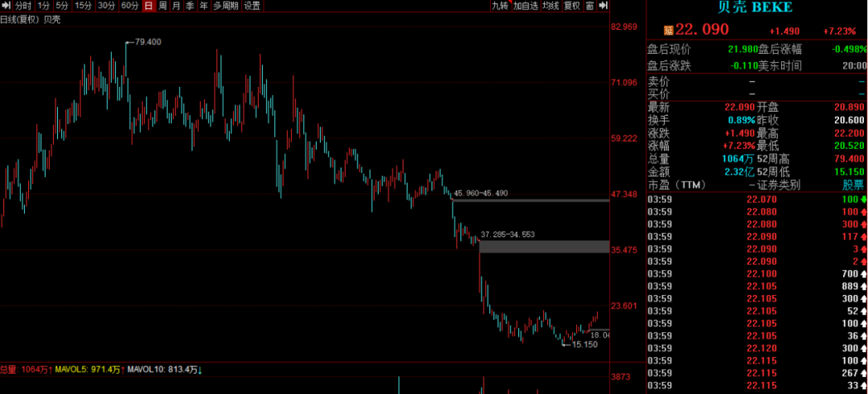The height and width of the screenshot is (394, 868).
Task: Click the trade row with volume 700
Action: point(757,273)
